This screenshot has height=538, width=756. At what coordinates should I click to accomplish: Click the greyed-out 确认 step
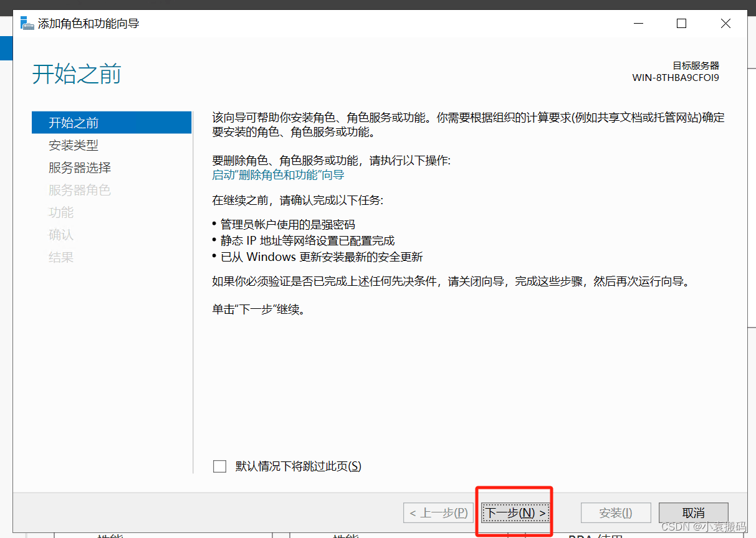61,235
